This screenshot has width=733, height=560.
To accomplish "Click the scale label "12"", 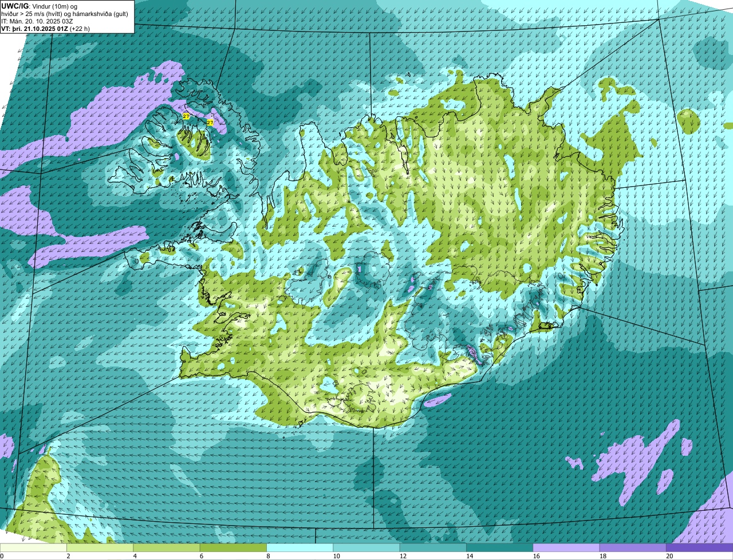I will tap(403, 556).
